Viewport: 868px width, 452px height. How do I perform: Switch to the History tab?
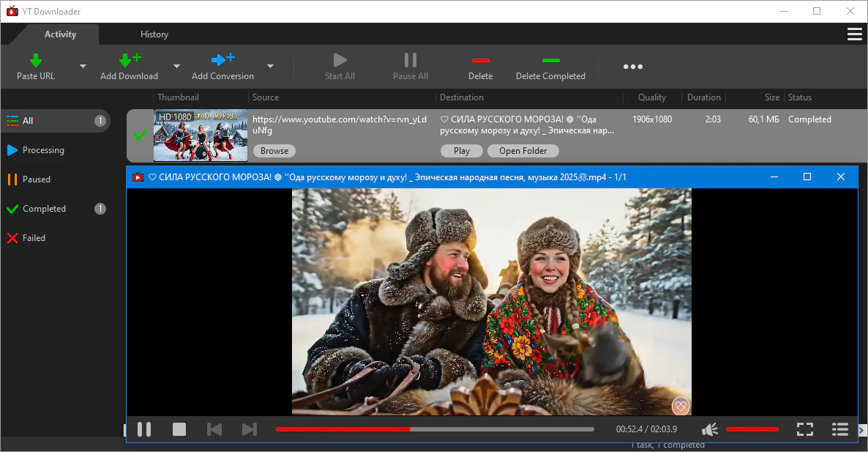(x=154, y=34)
